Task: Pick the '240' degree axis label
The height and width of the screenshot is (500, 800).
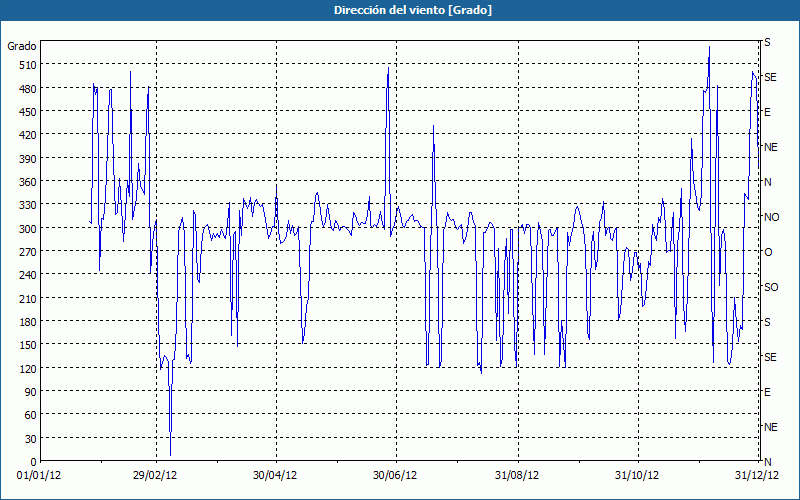Action: tap(28, 276)
